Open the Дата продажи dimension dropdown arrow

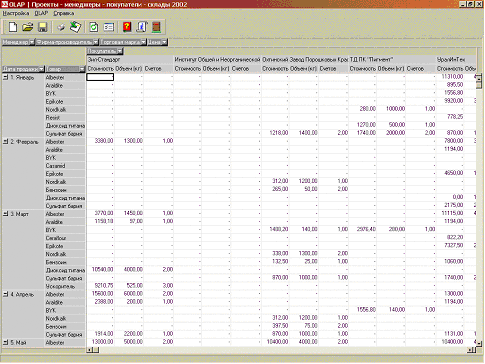[x=41, y=69]
